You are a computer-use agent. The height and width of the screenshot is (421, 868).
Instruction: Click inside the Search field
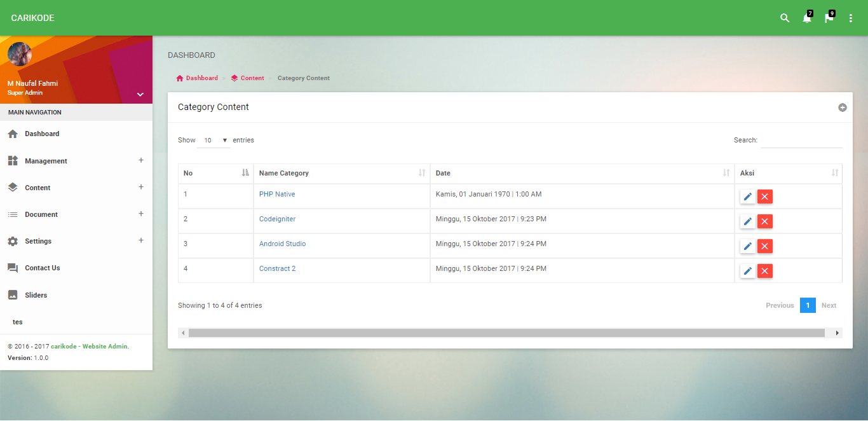tap(801, 140)
